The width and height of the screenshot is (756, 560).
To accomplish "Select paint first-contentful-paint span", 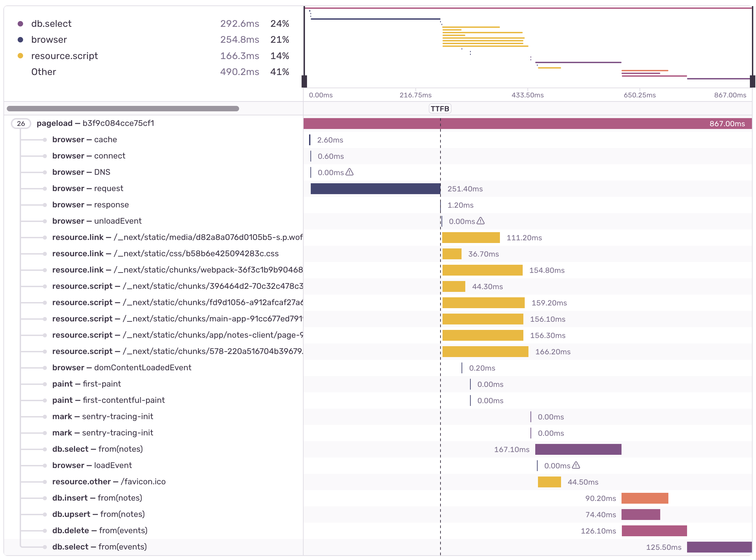I will 108,400.
